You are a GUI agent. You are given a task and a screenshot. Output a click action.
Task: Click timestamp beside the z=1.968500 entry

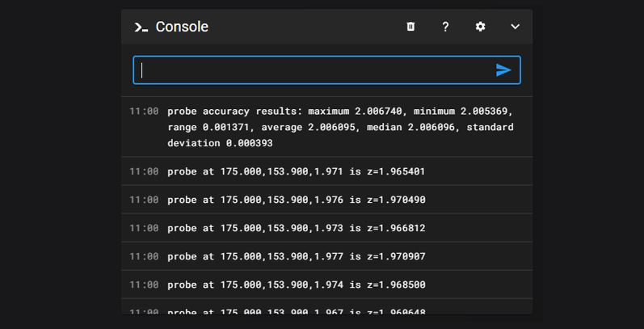[x=144, y=285]
